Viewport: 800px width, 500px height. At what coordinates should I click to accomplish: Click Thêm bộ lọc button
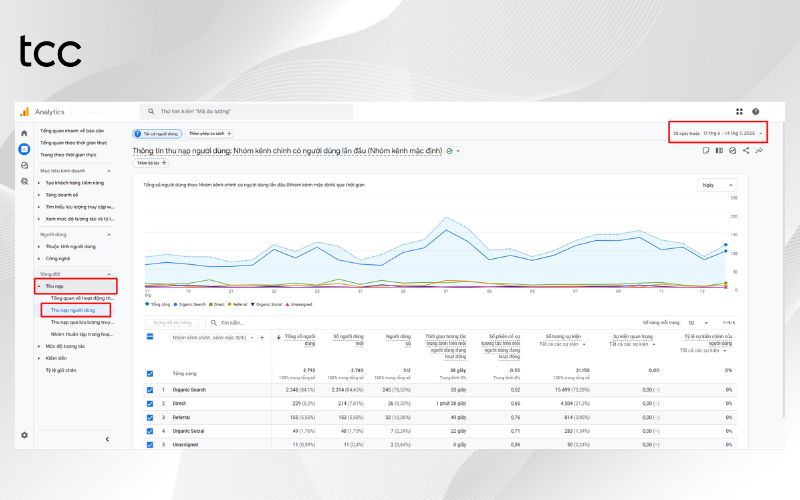(151, 163)
